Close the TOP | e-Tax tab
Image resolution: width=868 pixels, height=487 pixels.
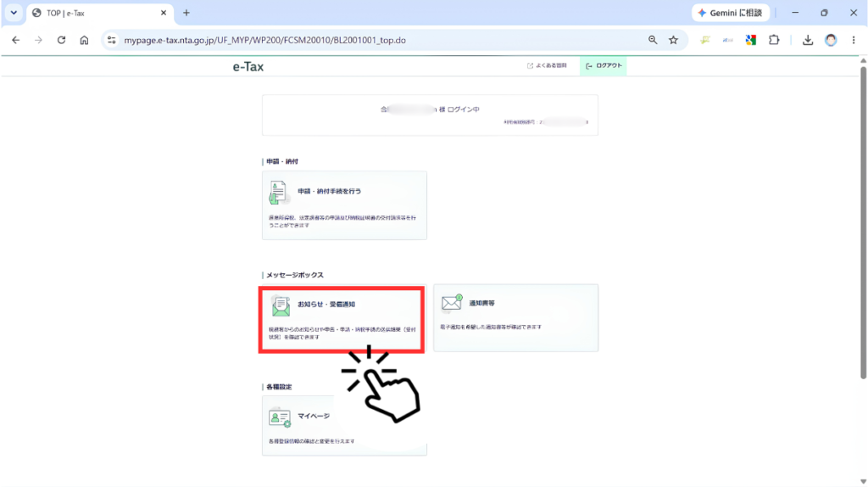click(x=164, y=13)
